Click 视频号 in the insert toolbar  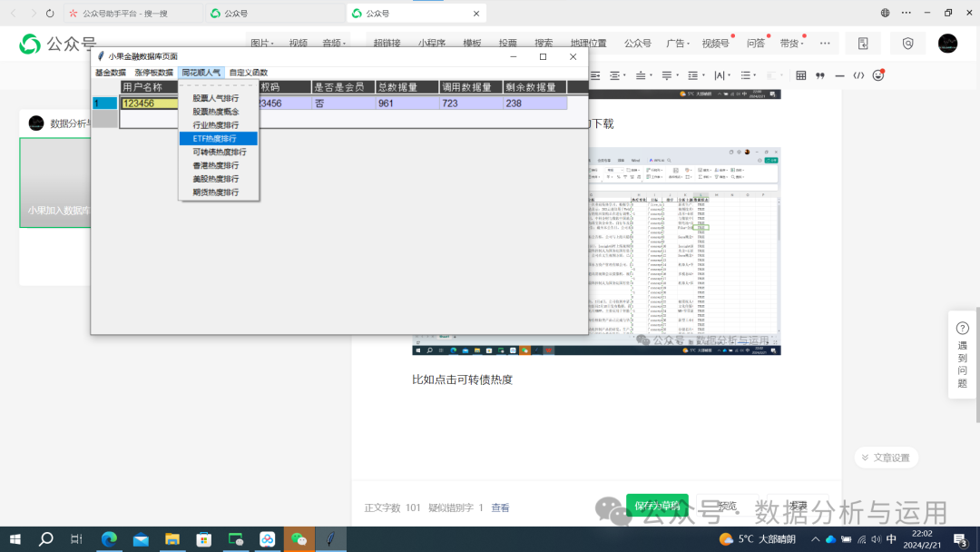[715, 44]
